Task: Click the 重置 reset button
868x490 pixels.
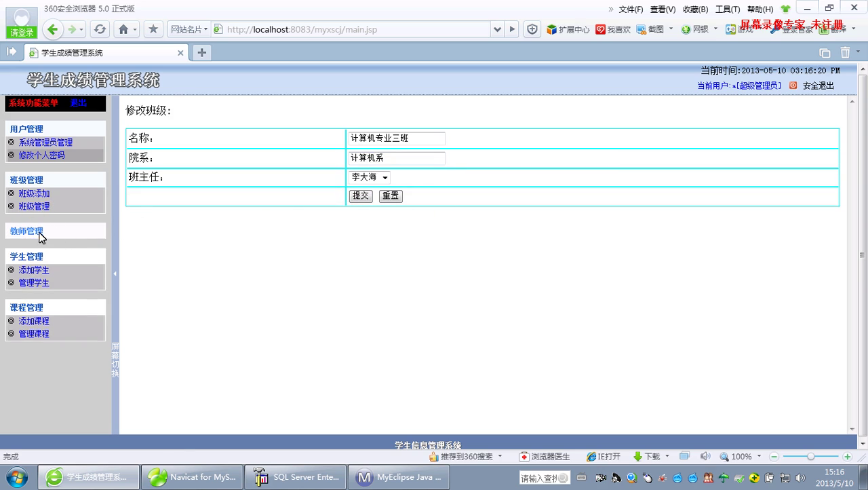Action: pyautogui.click(x=391, y=196)
